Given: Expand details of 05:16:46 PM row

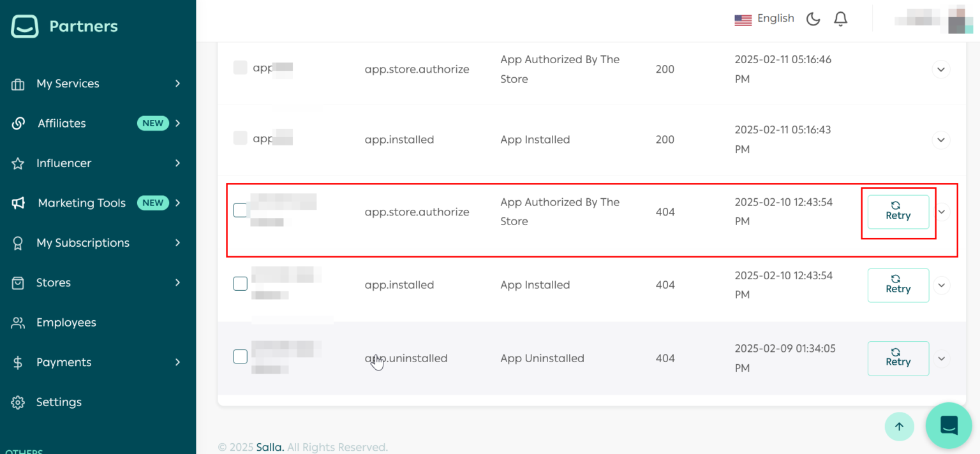Looking at the screenshot, I should click(x=941, y=69).
